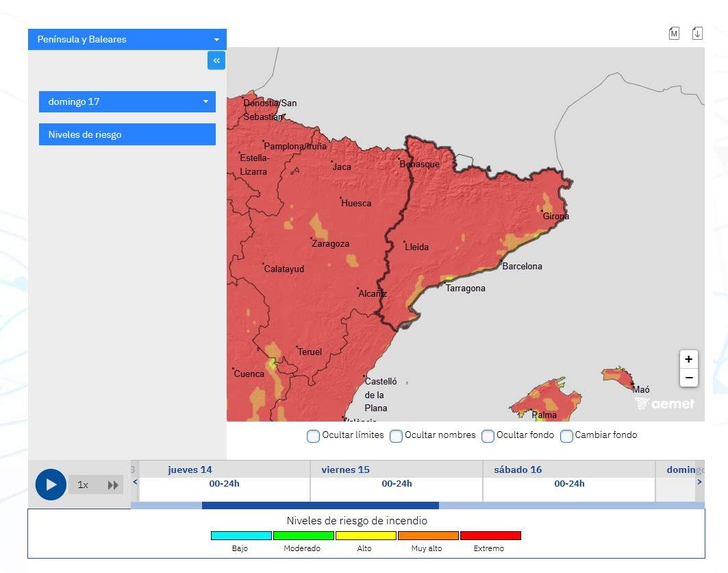Image resolution: width=728 pixels, height=573 pixels.
Task: Click the Teruel label on the map
Action: click(310, 352)
